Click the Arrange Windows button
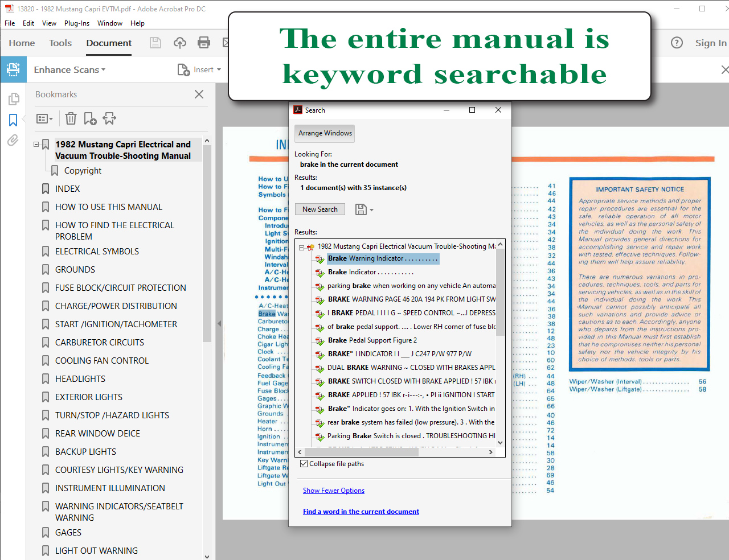 [x=325, y=133]
